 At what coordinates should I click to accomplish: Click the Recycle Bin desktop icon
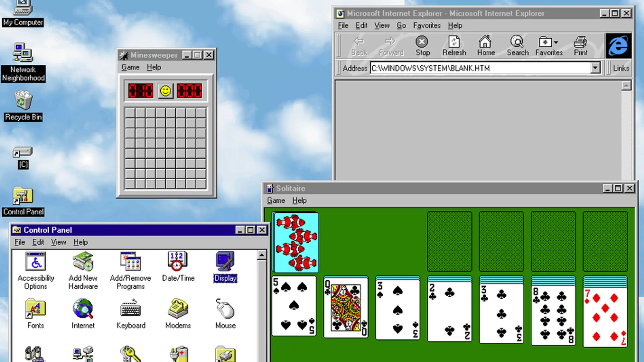coord(23,101)
